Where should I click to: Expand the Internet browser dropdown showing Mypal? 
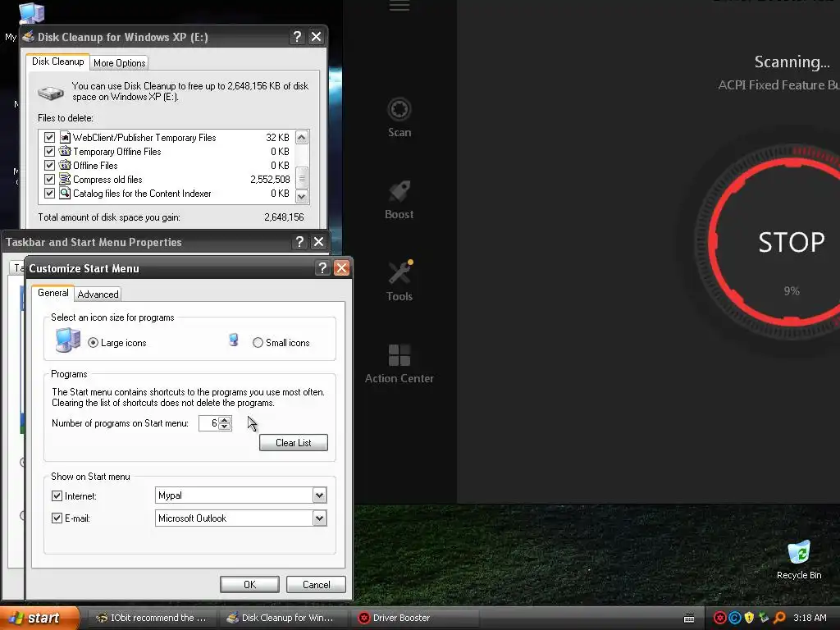pyautogui.click(x=319, y=495)
